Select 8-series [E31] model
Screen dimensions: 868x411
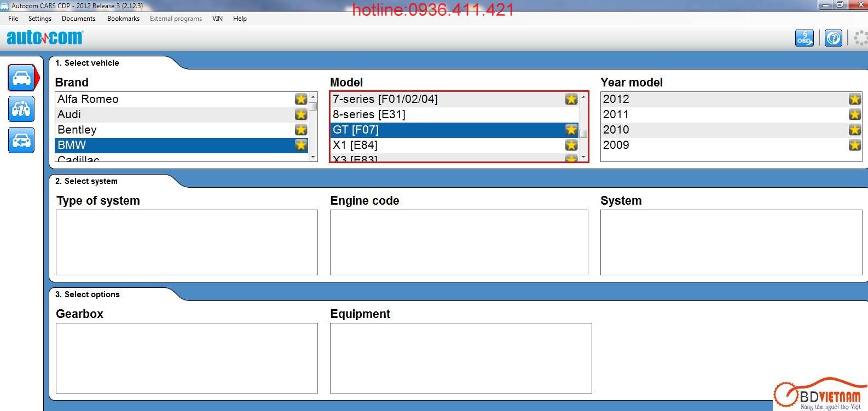[454, 114]
